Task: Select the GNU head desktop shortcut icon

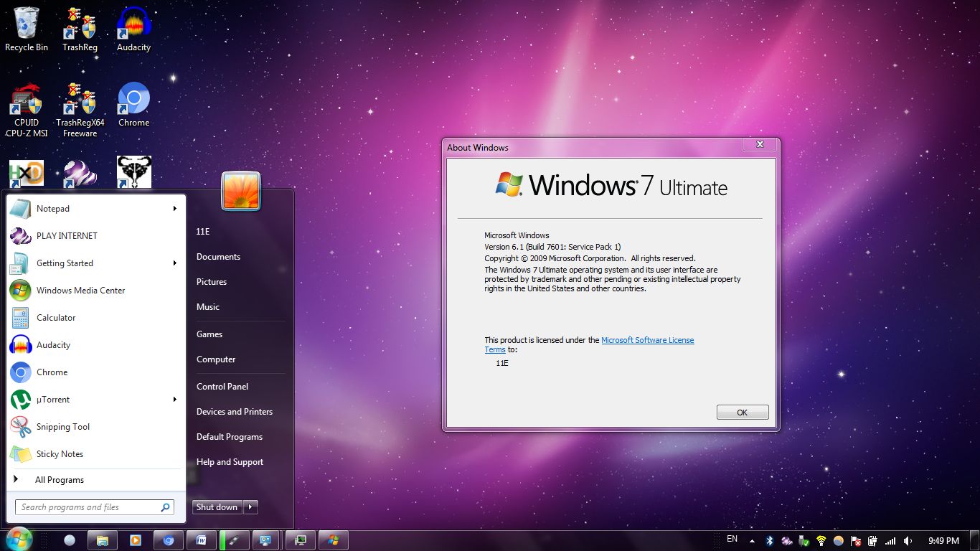Action: [133, 173]
